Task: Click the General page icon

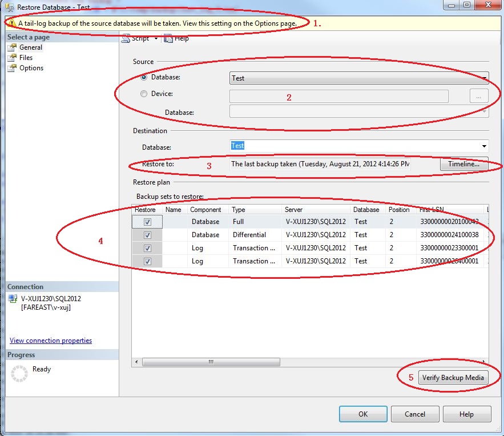Action: 12,47
